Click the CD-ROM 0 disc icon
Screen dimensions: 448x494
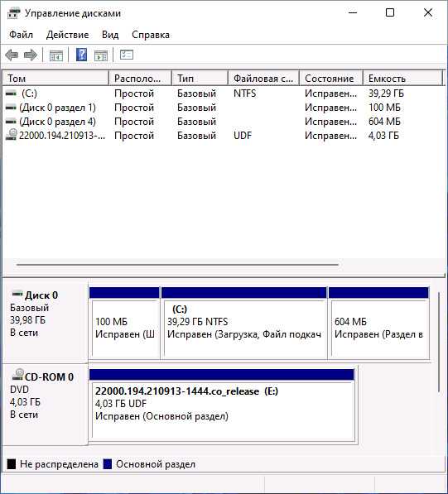17,375
